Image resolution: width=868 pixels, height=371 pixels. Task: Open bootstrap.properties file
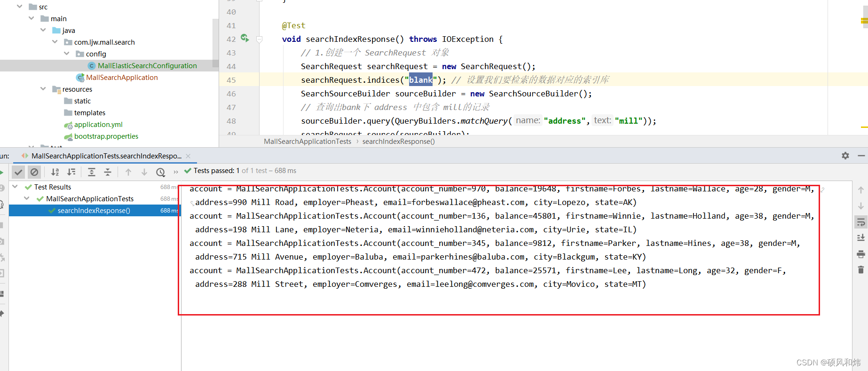point(106,136)
